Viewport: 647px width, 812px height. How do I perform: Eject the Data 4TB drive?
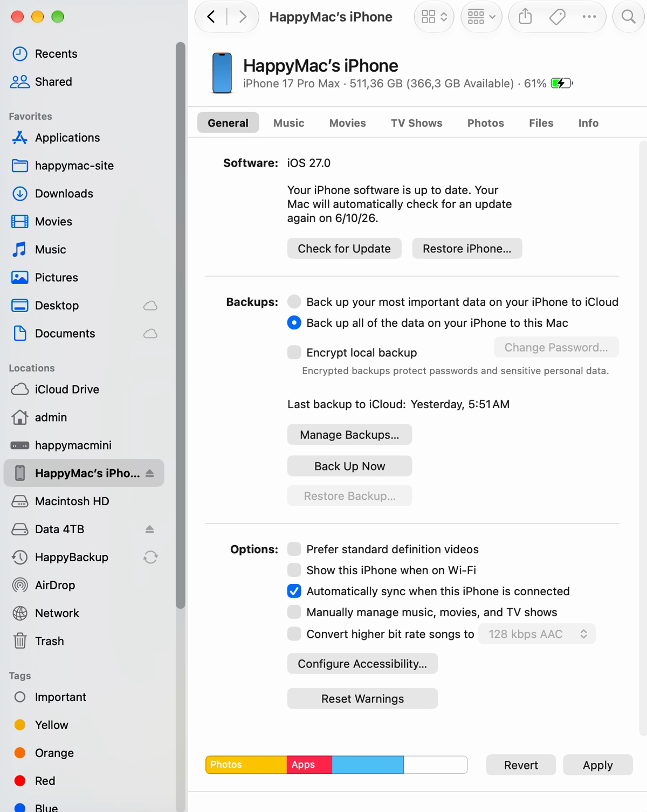(x=150, y=529)
